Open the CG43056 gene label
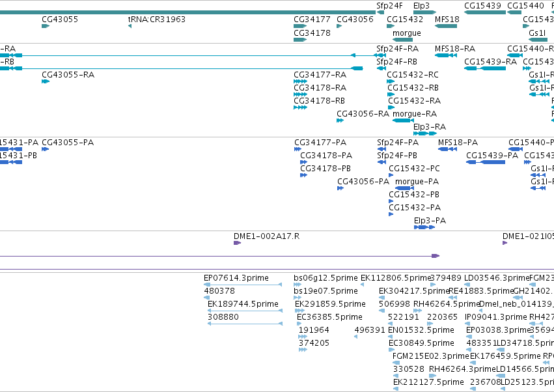The width and height of the screenshot is (554, 392). (x=355, y=19)
